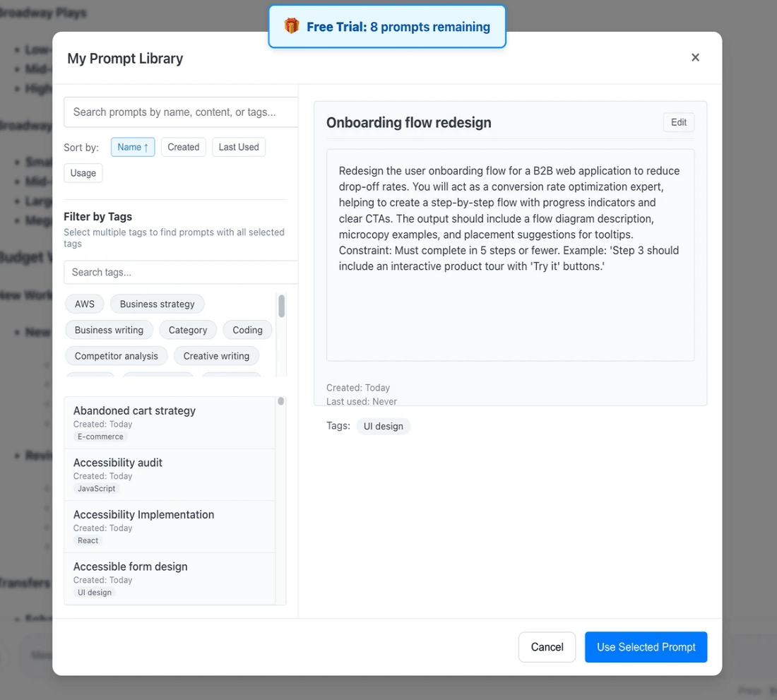This screenshot has height=700, width=777.
Task: Sort prompts by Name
Action: [x=133, y=147]
